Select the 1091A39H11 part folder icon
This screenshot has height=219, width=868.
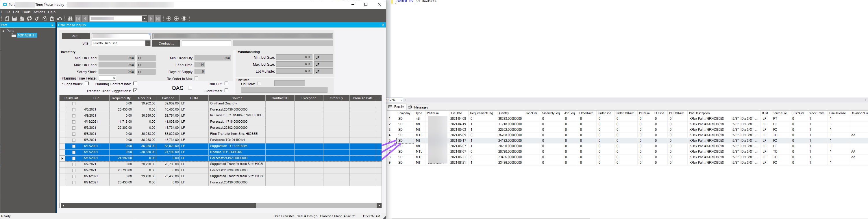14,35
